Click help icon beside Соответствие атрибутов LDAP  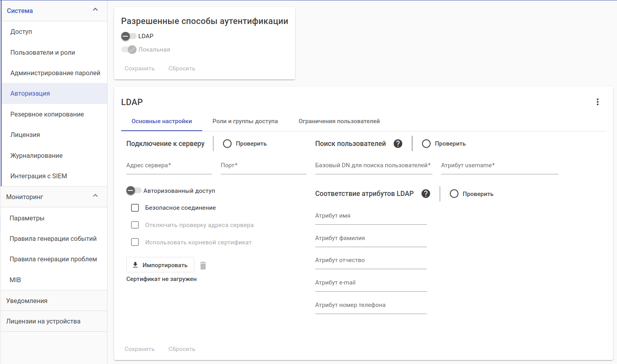coord(425,194)
